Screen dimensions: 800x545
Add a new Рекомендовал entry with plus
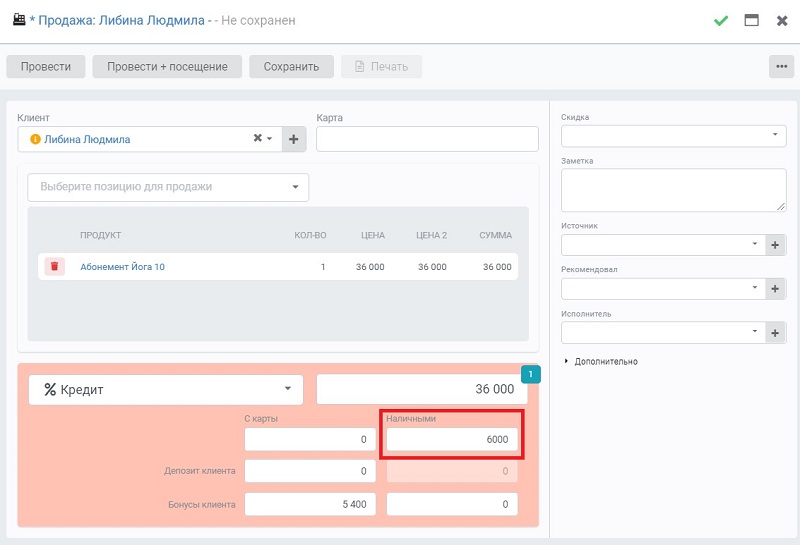tap(775, 289)
